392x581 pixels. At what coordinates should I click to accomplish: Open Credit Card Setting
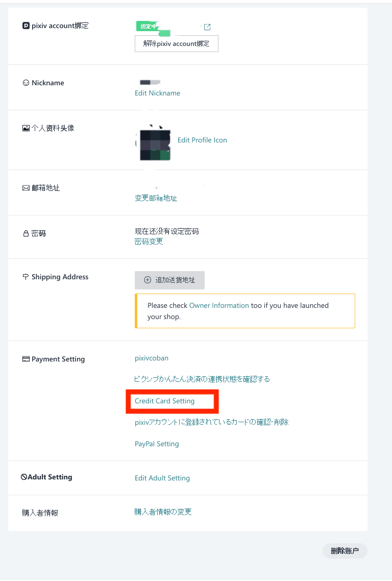[x=165, y=401]
